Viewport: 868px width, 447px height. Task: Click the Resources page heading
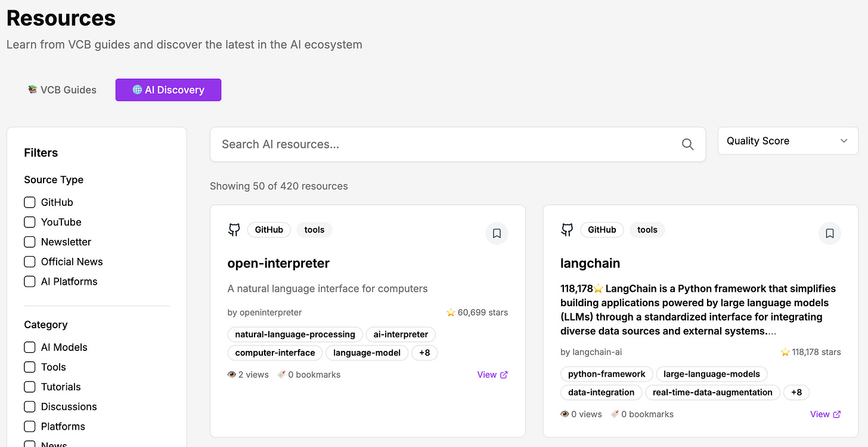click(x=61, y=18)
